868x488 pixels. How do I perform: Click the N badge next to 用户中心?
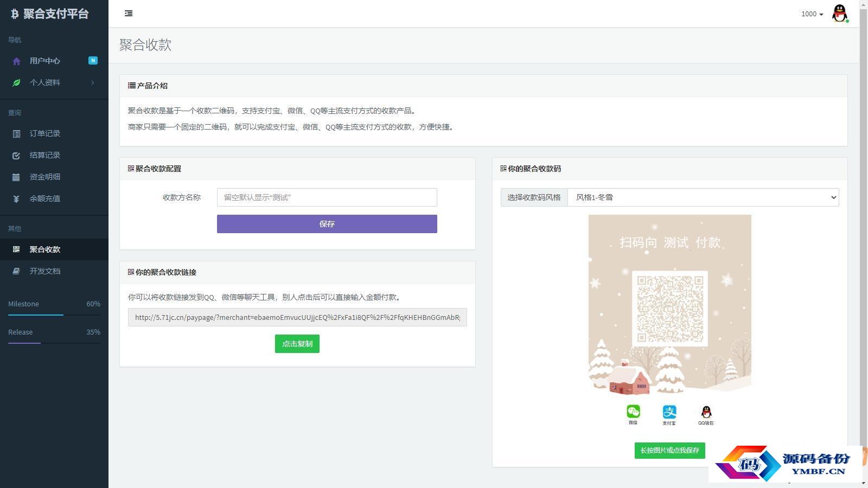[93, 61]
